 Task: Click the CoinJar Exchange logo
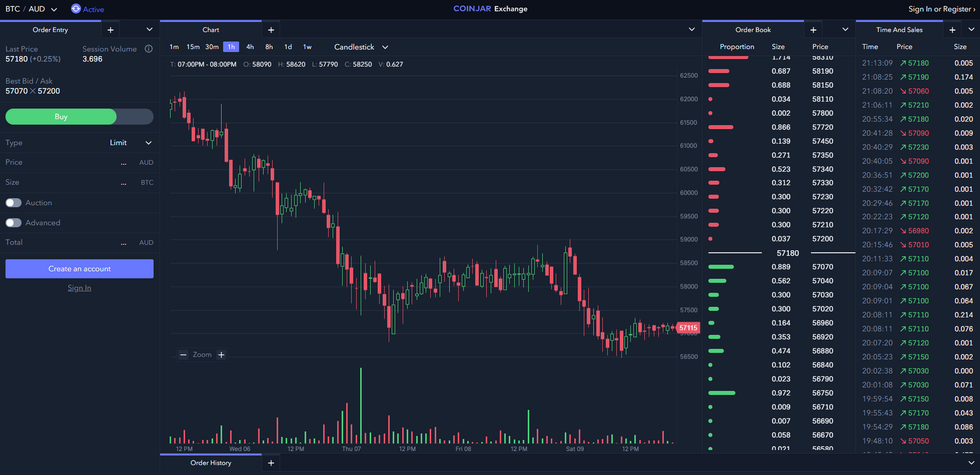[490, 9]
